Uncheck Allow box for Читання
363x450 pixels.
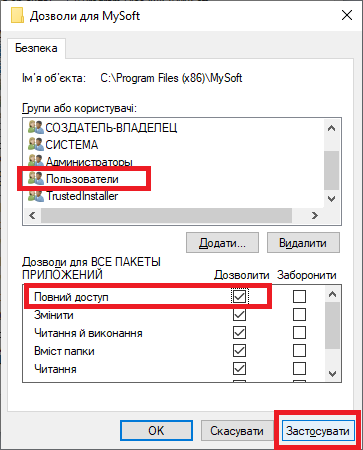239,369
